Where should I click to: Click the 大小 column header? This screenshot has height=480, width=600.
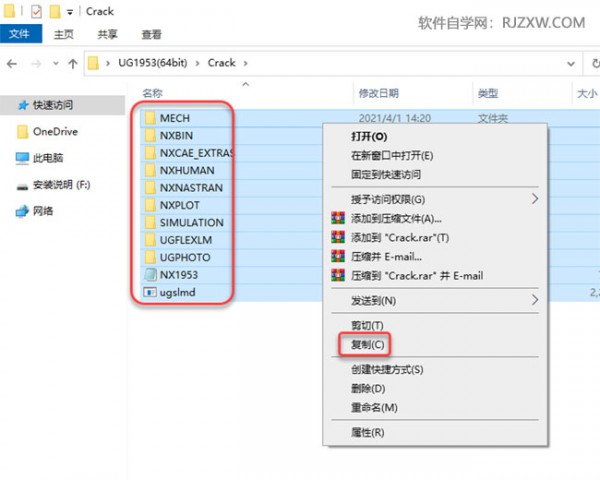click(587, 93)
